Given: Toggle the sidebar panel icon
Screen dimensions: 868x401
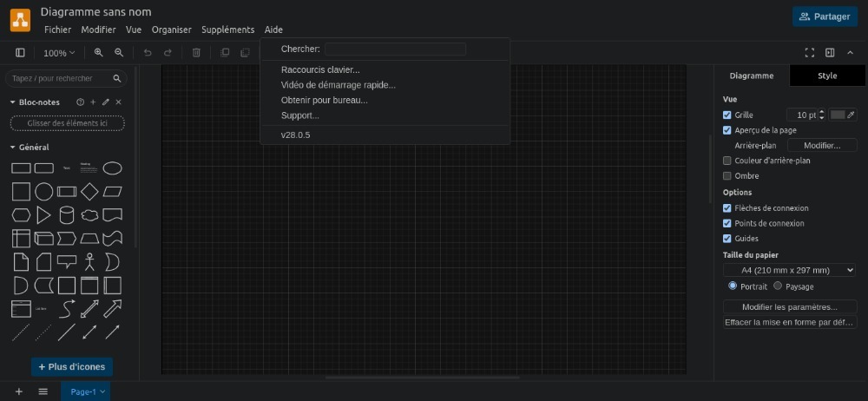Looking at the screenshot, I should click(x=20, y=53).
